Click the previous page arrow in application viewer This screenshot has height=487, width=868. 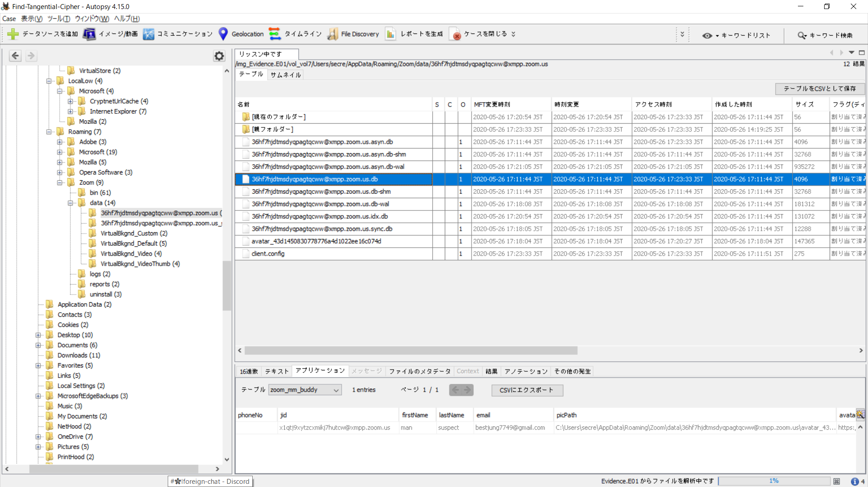[455, 390]
